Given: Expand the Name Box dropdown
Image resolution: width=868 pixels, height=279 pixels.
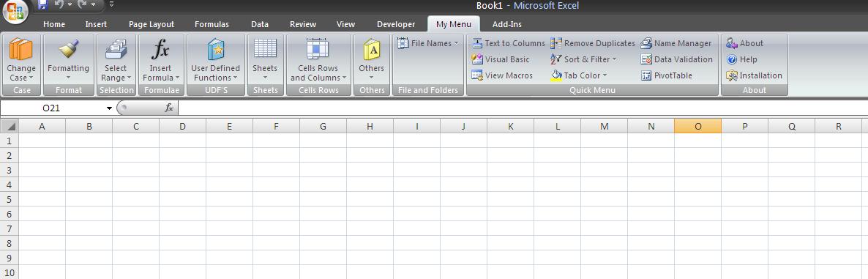Looking at the screenshot, I should click(x=109, y=108).
